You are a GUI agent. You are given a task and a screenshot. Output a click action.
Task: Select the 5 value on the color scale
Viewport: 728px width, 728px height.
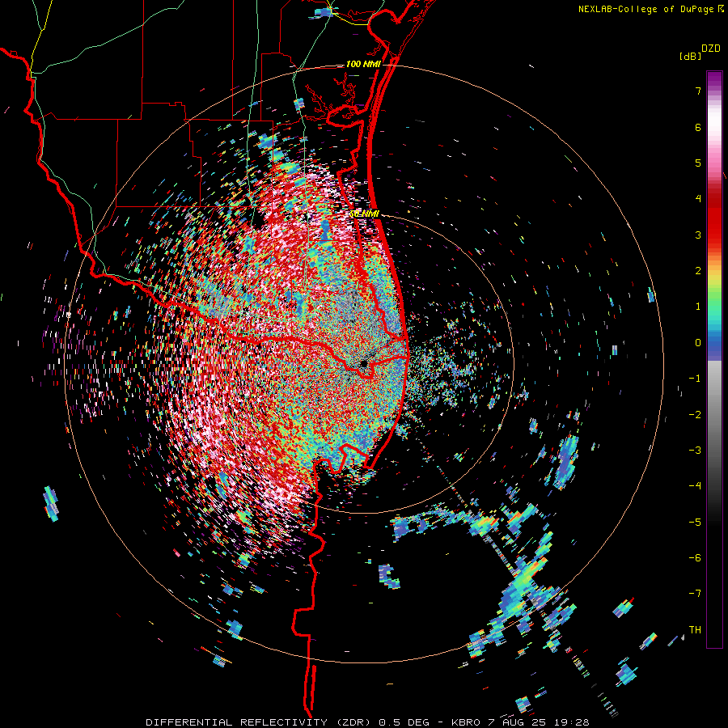click(x=698, y=163)
